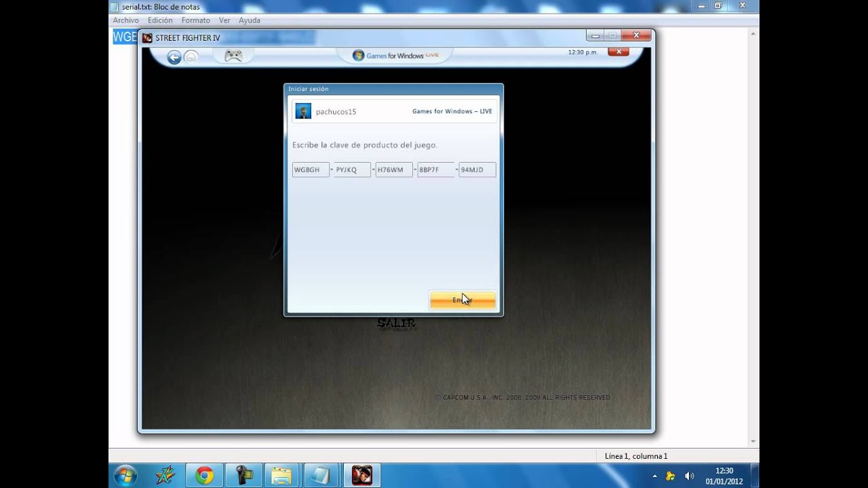Click the pachucos15 profile avatar

pyautogui.click(x=303, y=111)
